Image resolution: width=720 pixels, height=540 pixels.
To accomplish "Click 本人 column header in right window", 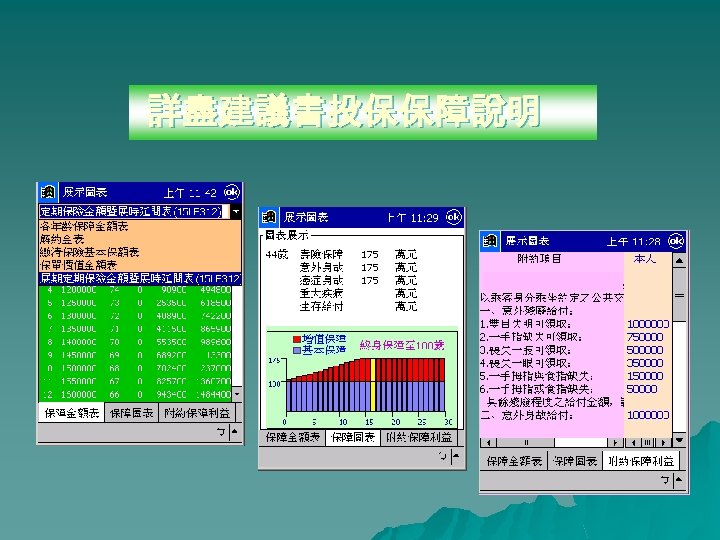I will [645, 259].
